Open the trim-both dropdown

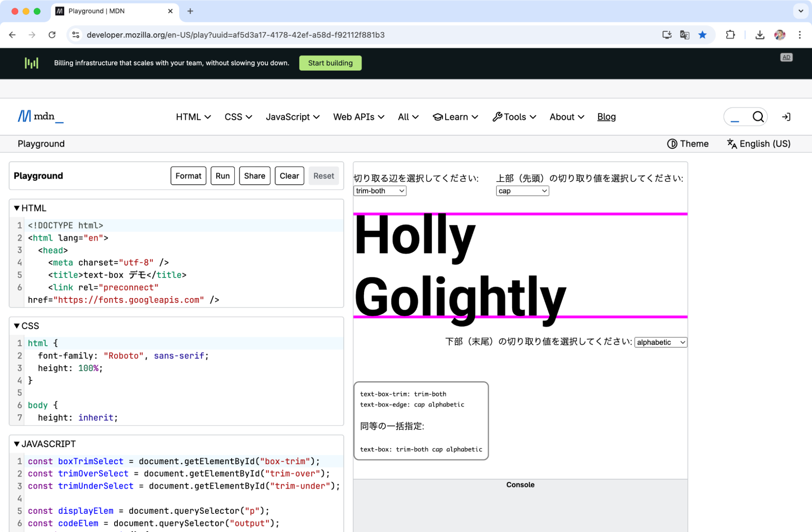click(x=379, y=191)
